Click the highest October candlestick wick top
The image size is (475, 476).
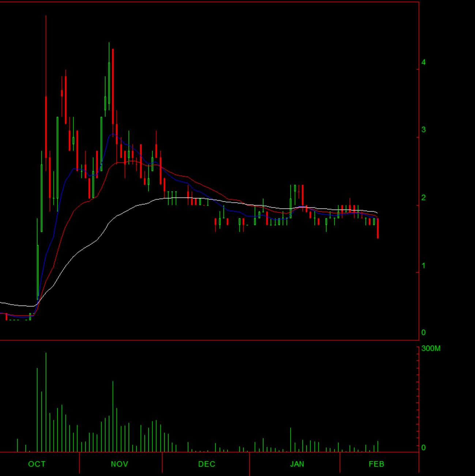(46, 16)
